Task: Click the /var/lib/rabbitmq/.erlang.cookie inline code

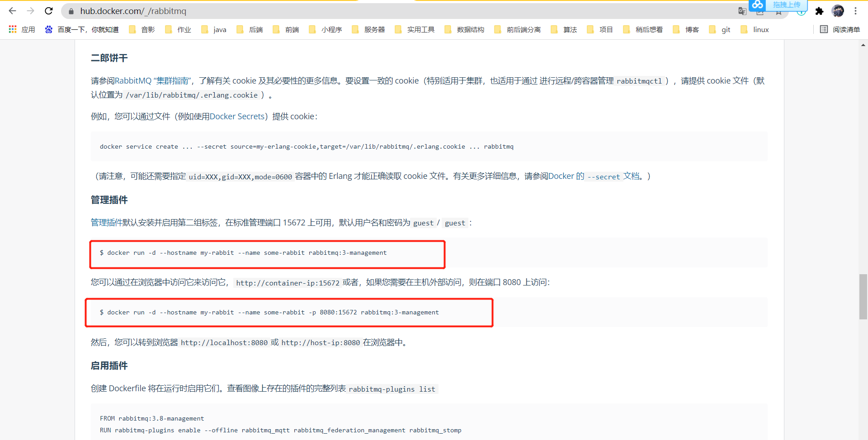Action: [192, 95]
